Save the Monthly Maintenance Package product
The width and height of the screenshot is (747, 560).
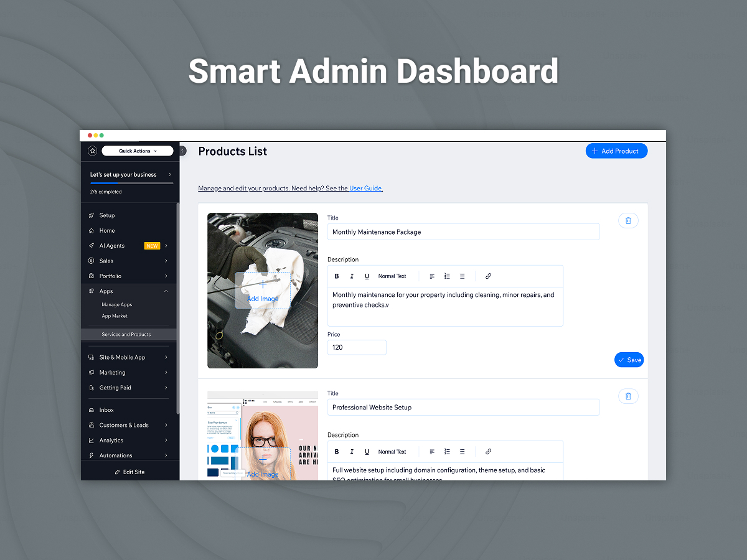click(x=629, y=360)
